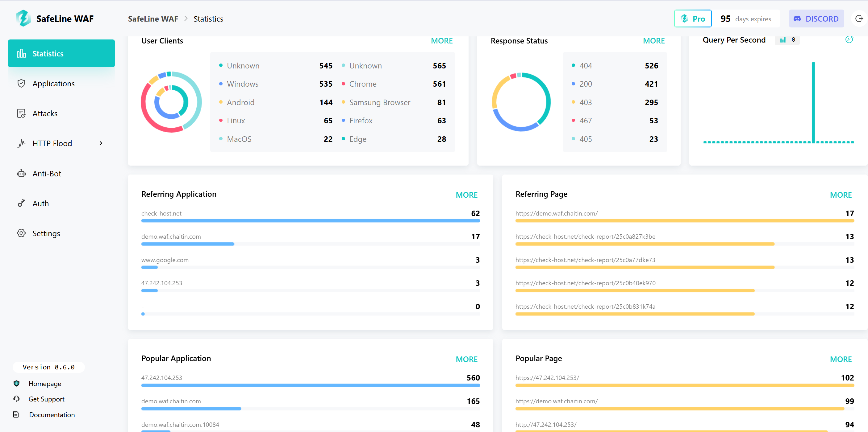Image resolution: width=868 pixels, height=432 pixels.
Task: Click the https://47.242.104.253/ popular page bar
Action: pos(684,385)
